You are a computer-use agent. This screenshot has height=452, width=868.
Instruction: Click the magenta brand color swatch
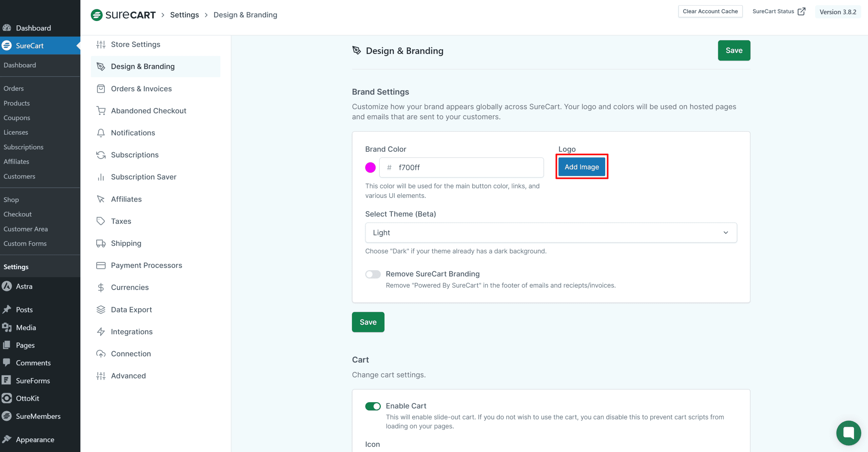pyautogui.click(x=370, y=167)
